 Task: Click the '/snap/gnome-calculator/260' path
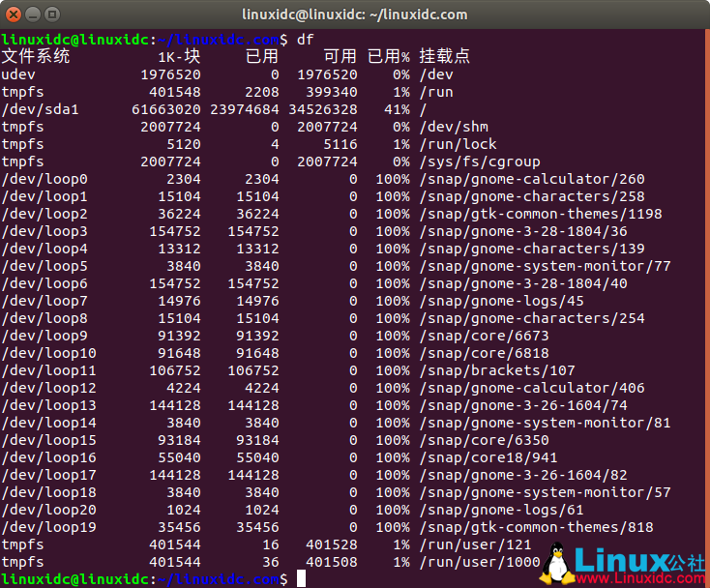(x=532, y=179)
